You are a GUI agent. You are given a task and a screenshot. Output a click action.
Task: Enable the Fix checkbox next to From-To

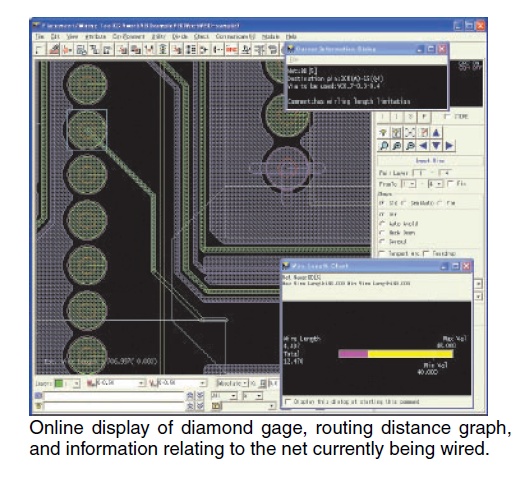point(451,184)
